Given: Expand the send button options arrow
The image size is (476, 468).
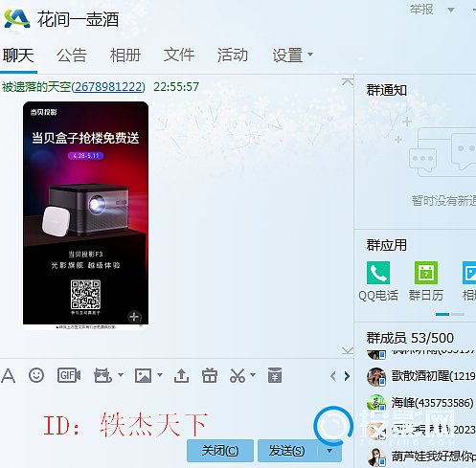Looking at the screenshot, I should click(329, 451).
